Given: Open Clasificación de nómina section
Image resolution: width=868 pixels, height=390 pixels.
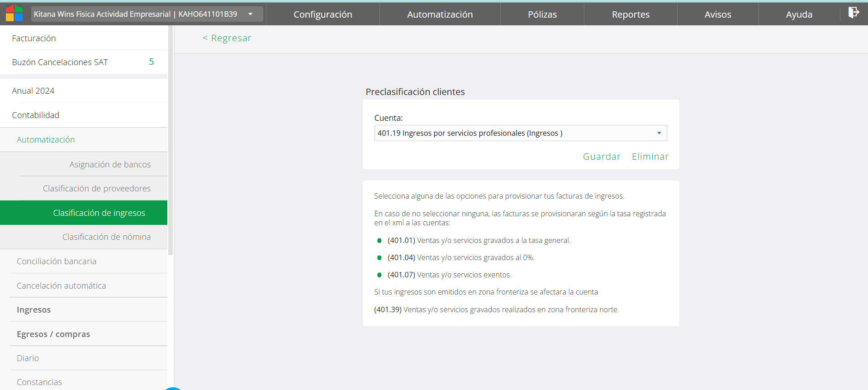Looking at the screenshot, I should pos(106,237).
